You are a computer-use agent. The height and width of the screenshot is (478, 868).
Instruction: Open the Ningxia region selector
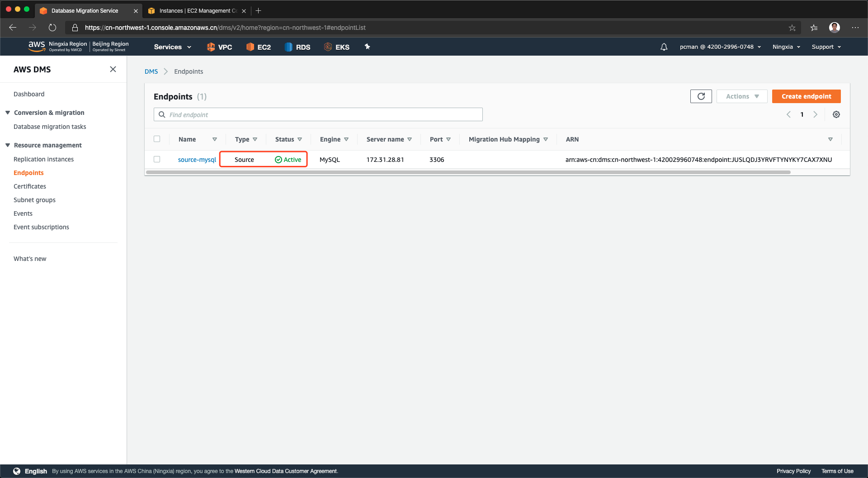point(786,47)
